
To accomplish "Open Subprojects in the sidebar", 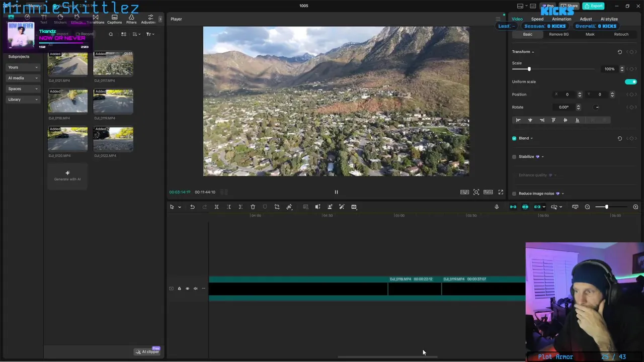I will (x=19, y=56).
